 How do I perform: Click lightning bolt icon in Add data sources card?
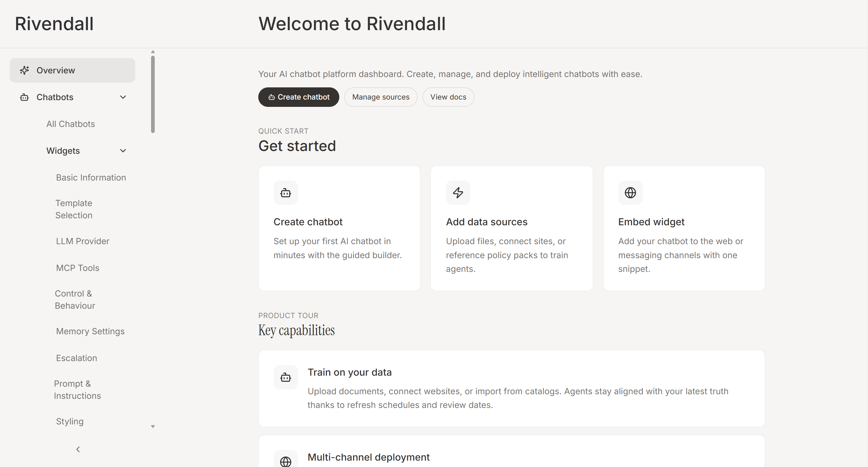point(457,193)
